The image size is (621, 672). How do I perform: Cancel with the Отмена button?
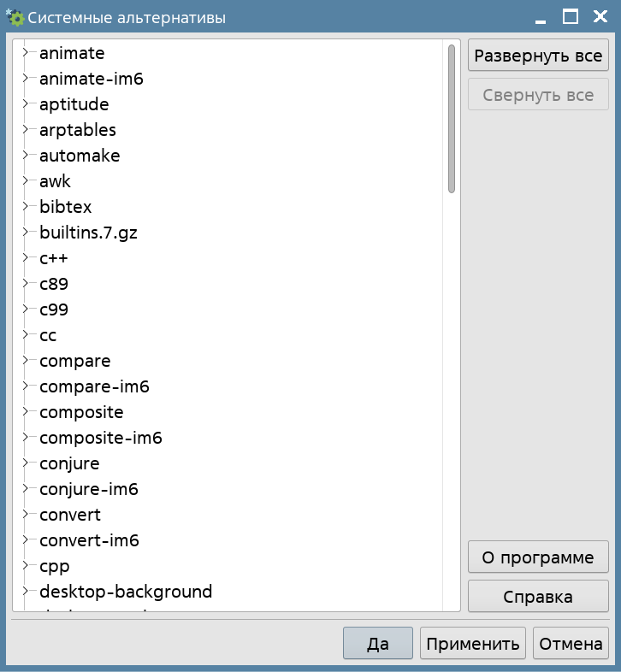571,644
